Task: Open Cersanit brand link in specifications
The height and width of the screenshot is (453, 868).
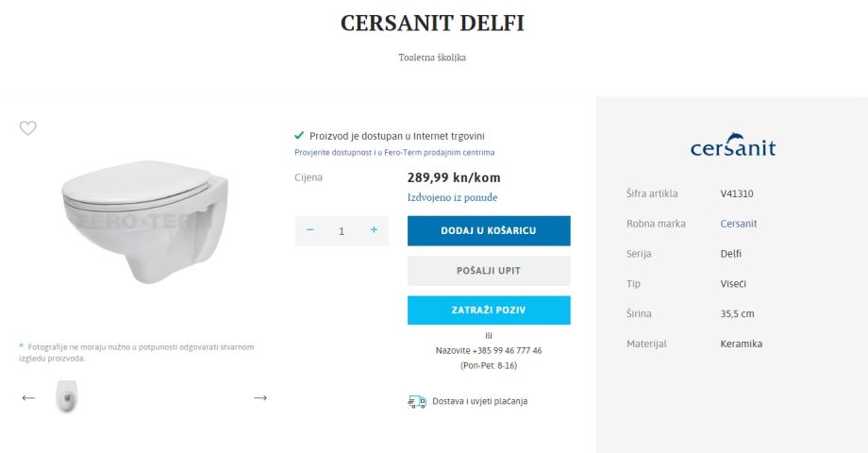Action: [x=739, y=224]
